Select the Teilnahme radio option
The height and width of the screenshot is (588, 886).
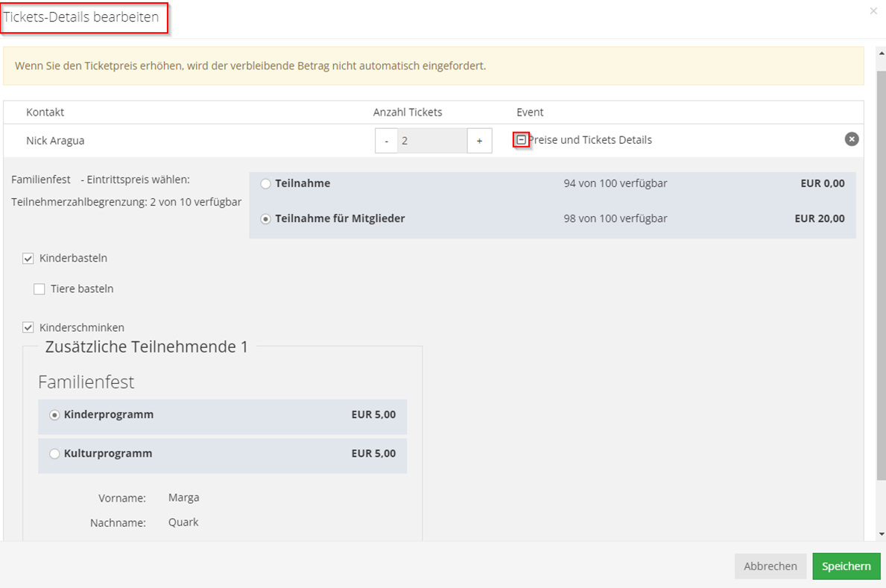pyautogui.click(x=266, y=183)
